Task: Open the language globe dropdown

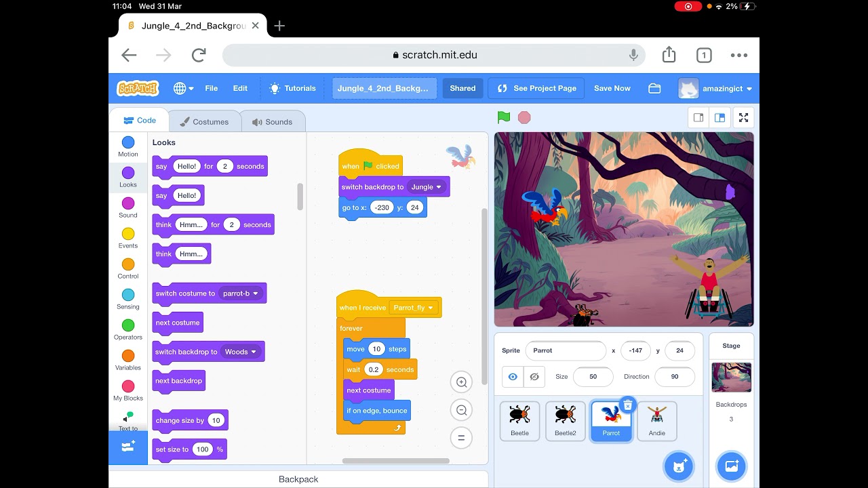Action: [183, 88]
